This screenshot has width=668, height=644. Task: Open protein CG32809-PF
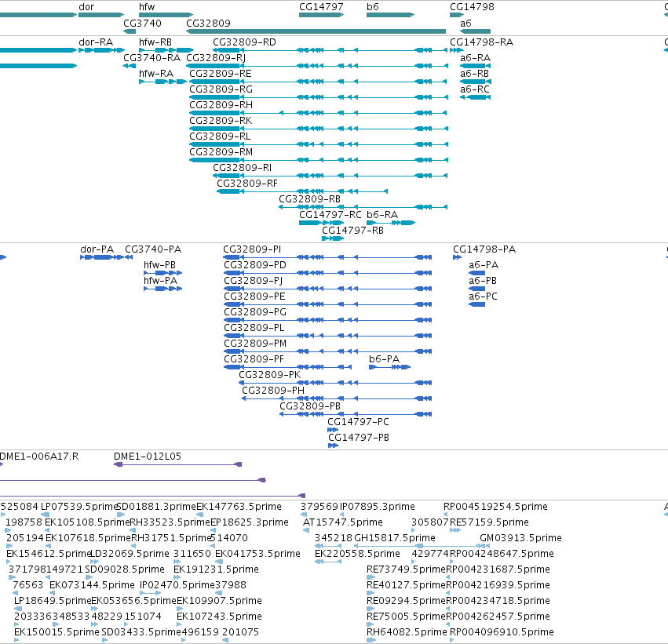254,359
